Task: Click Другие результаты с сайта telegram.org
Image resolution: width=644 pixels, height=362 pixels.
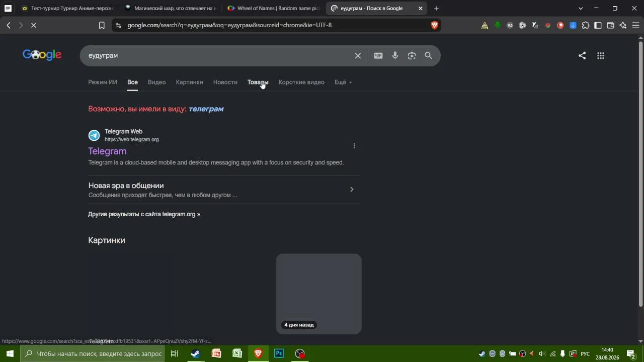Action: coord(144,214)
